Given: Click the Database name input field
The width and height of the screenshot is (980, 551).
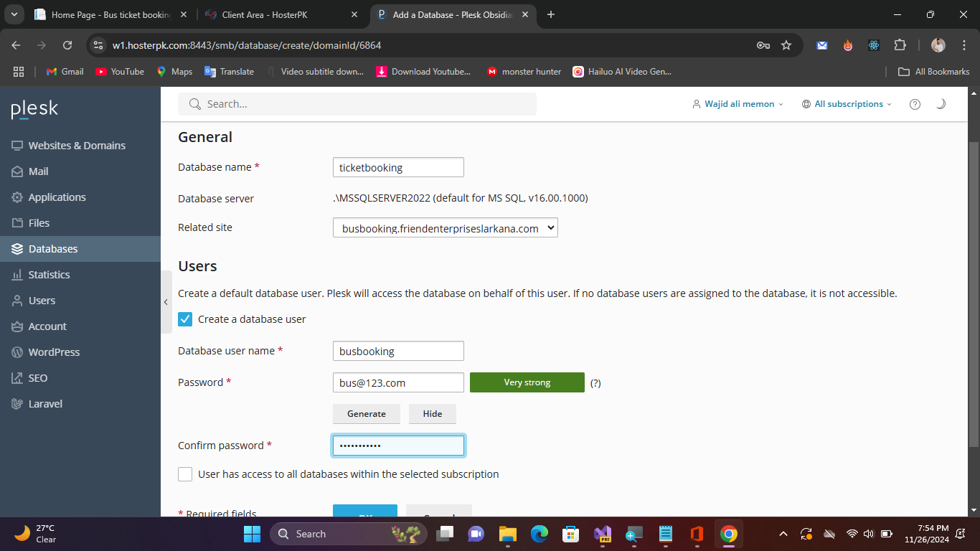Looking at the screenshot, I should (x=398, y=167).
